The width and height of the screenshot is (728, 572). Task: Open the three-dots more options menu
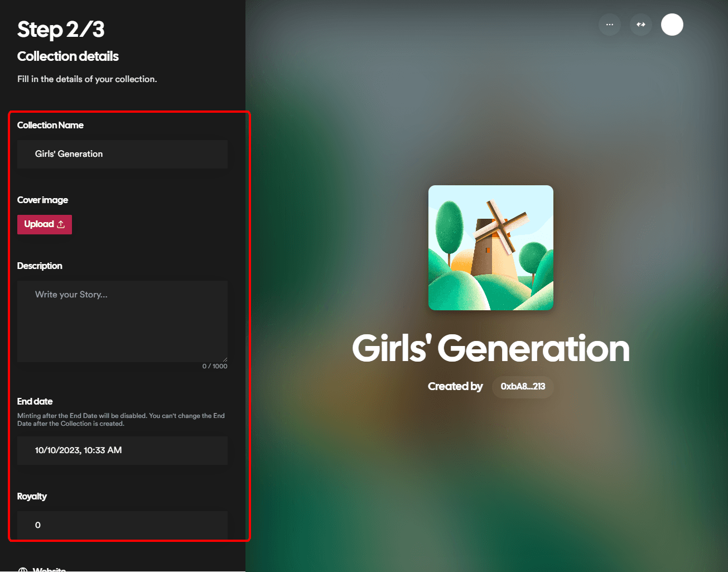(610, 25)
